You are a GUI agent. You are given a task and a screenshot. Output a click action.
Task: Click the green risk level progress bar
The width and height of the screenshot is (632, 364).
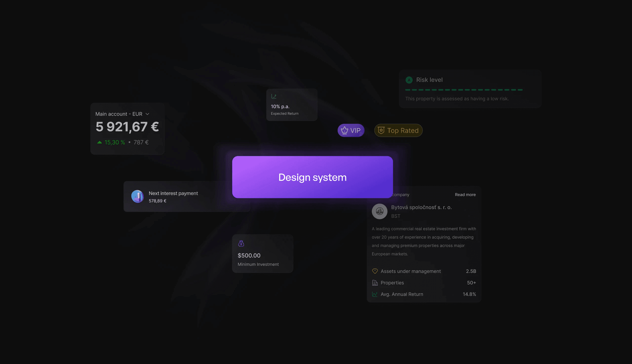[464, 90]
